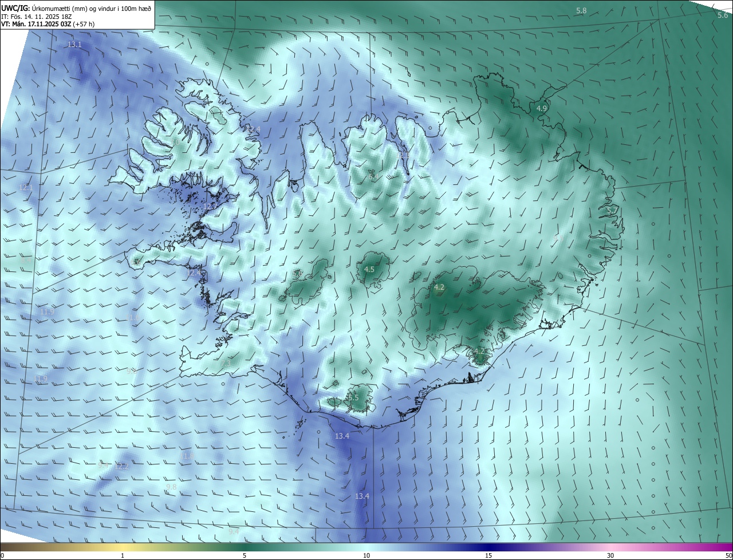The width and height of the screenshot is (733, 560).
Task: Click the 12.2 value label
Action: click(121, 467)
